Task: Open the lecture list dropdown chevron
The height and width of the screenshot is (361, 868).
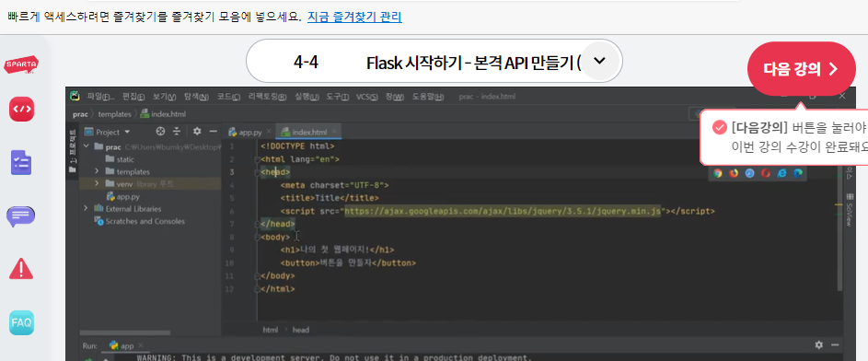Action: coord(598,61)
